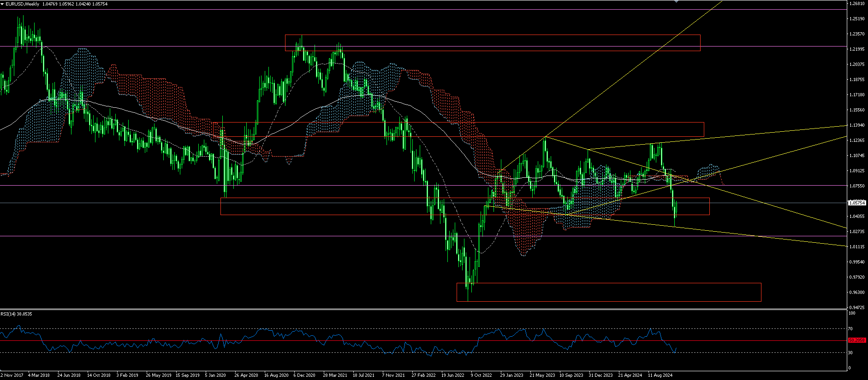Image resolution: width=868 pixels, height=380 pixels.
Task: Select the EURUSD,Weekly symbol title text
Action: pyautogui.click(x=23, y=4)
